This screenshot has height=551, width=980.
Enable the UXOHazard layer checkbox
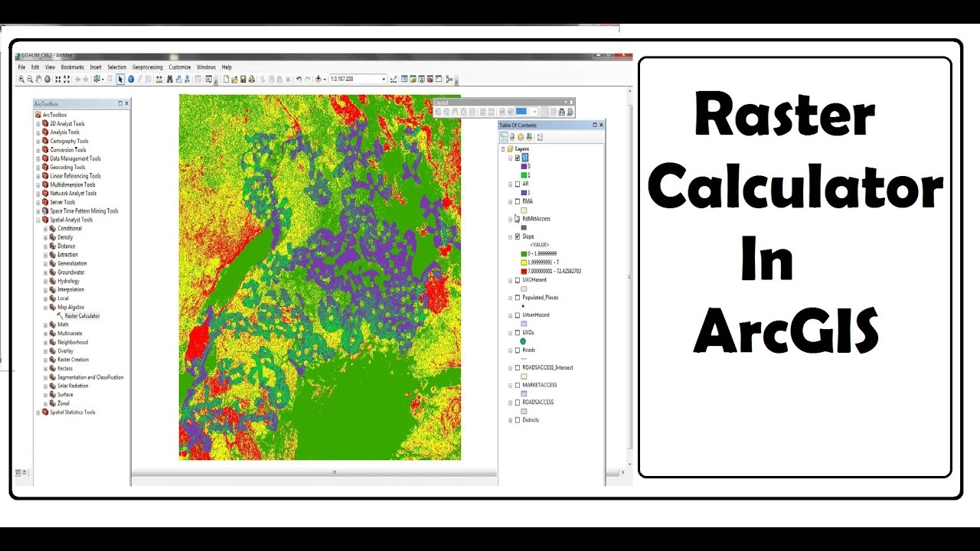[518, 280]
